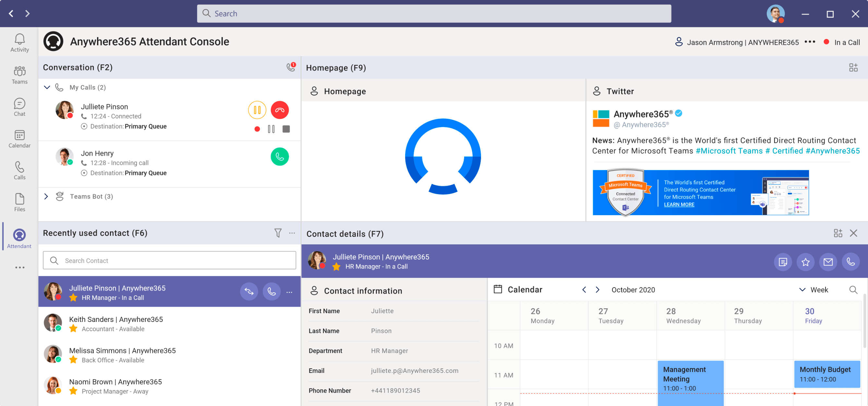Open the missed calls icon with badge
The width and height of the screenshot is (868, 406).
click(x=291, y=67)
